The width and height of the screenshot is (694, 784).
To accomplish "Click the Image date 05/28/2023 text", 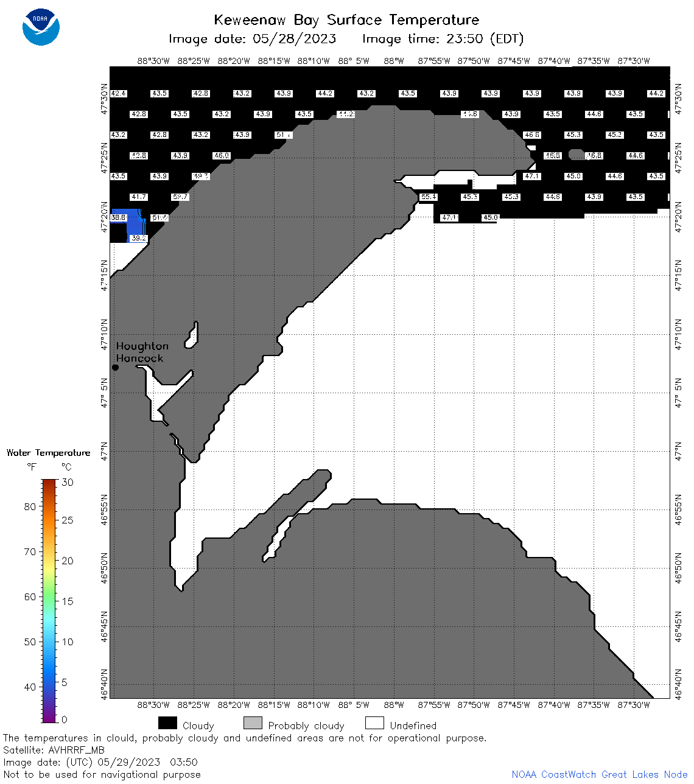I will pos(252,39).
